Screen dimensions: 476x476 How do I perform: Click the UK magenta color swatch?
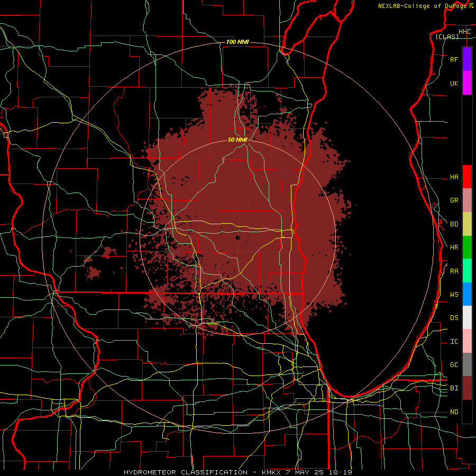coord(467,83)
